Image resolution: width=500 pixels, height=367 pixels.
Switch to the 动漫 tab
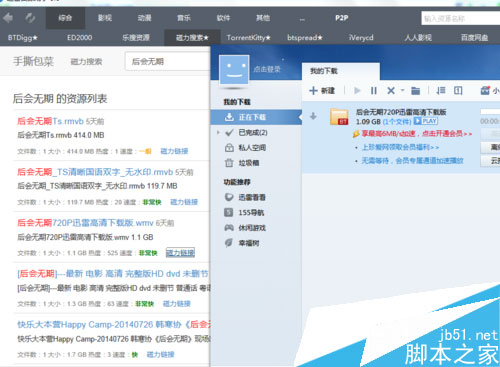point(144,18)
